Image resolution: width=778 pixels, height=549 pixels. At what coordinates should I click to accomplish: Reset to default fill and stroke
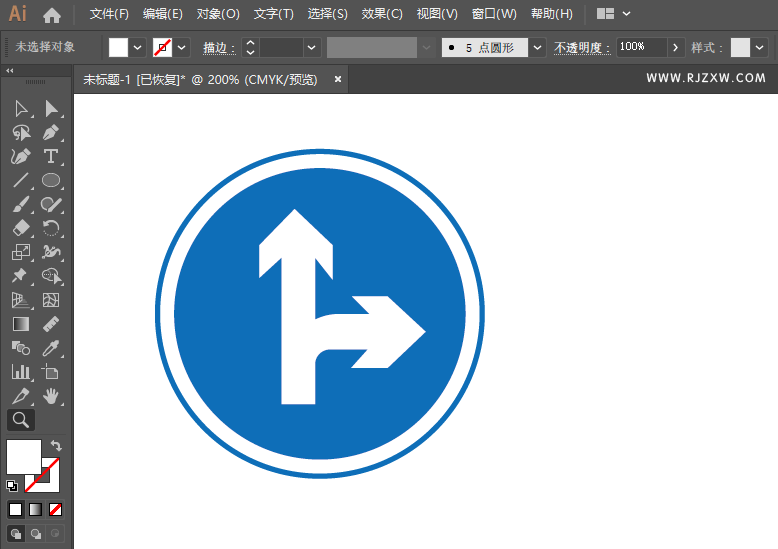tap(12, 485)
